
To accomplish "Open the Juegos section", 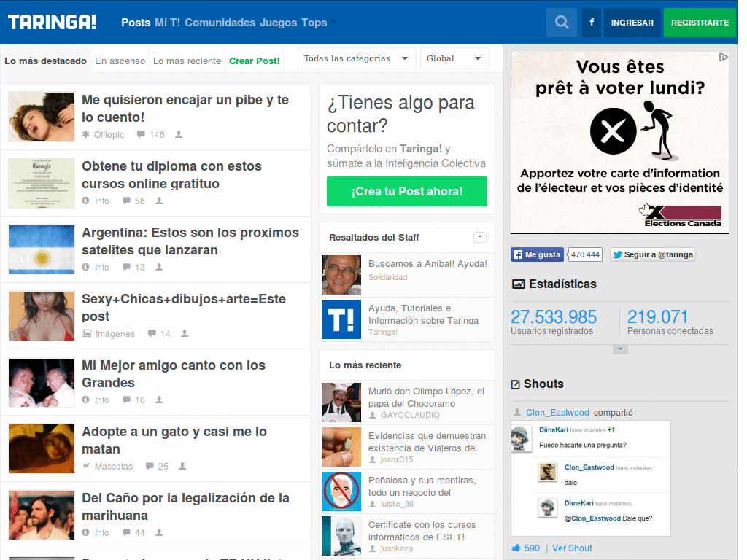I will [278, 23].
